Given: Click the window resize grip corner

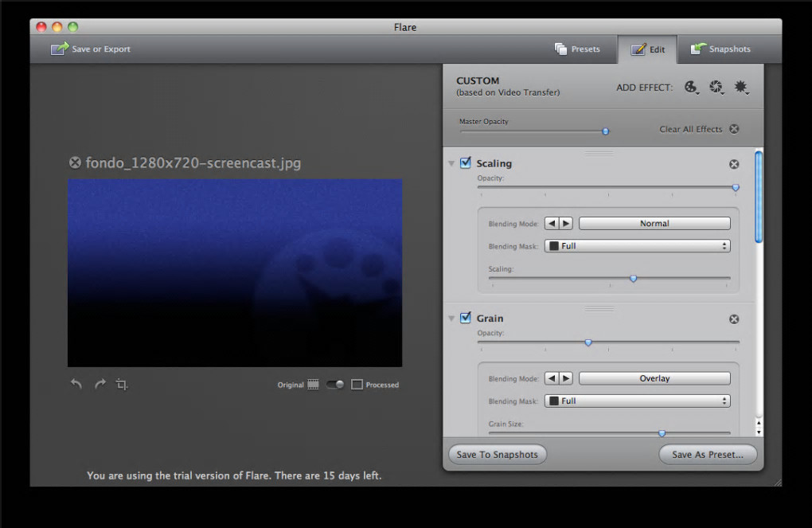Looking at the screenshot, I should (777, 482).
